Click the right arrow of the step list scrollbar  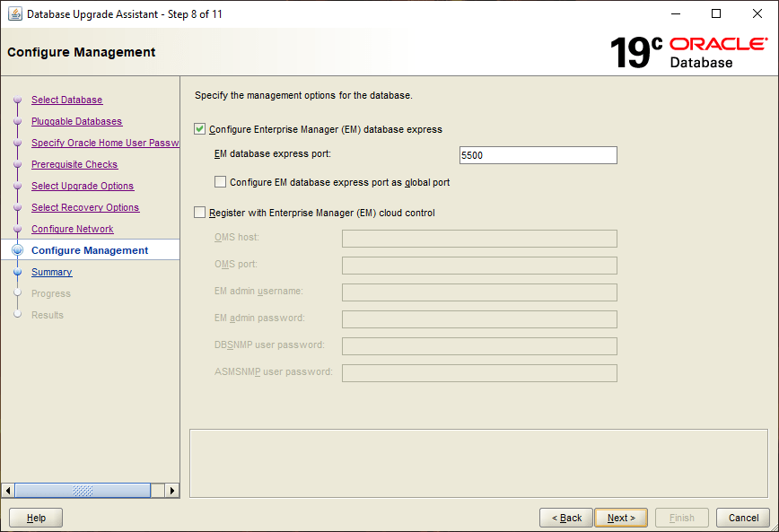[x=172, y=491]
